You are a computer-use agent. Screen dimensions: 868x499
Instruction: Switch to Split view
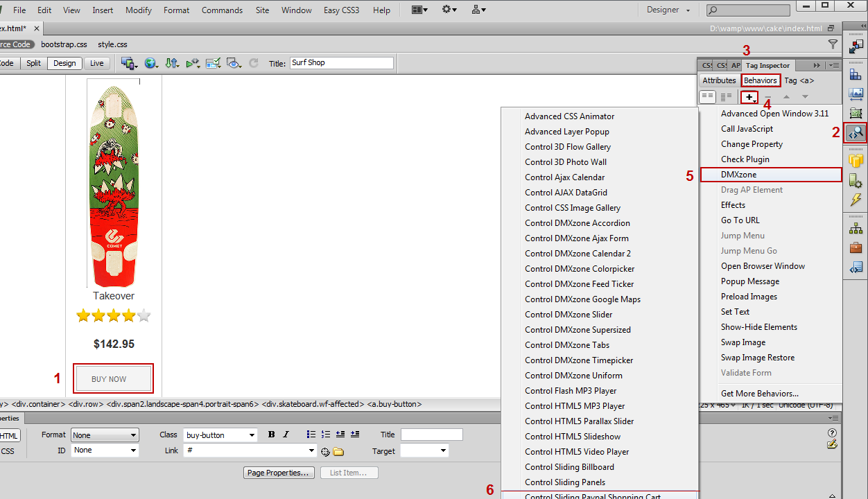tap(33, 63)
